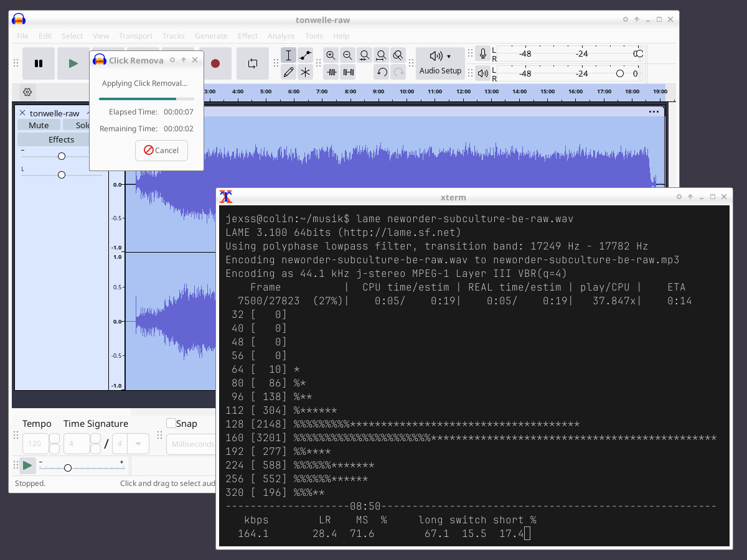
Task: Enable the Snap checkbox
Action: click(x=171, y=424)
